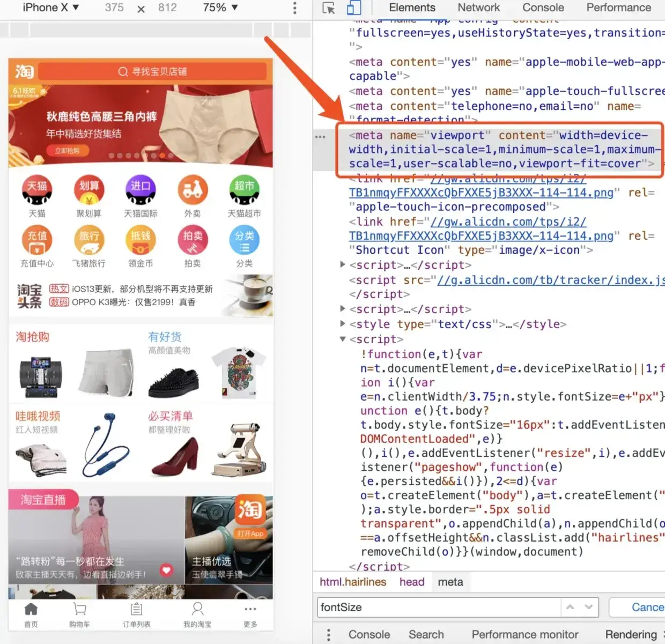Open the 有好货 section title
This screenshot has height=644, width=665.
(x=165, y=337)
